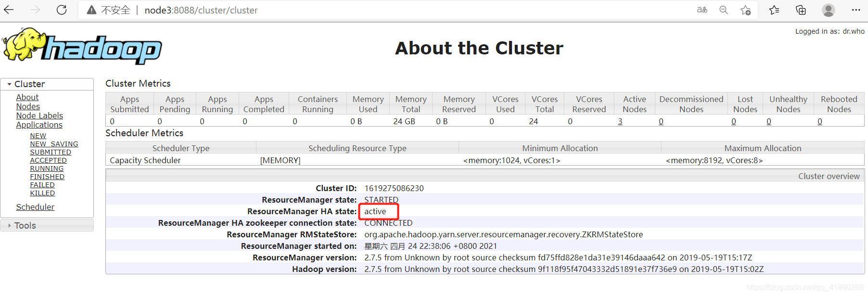868x296 pixels.
Task: Click the Apps Submitted column header
Action: (x=129, y=104)
